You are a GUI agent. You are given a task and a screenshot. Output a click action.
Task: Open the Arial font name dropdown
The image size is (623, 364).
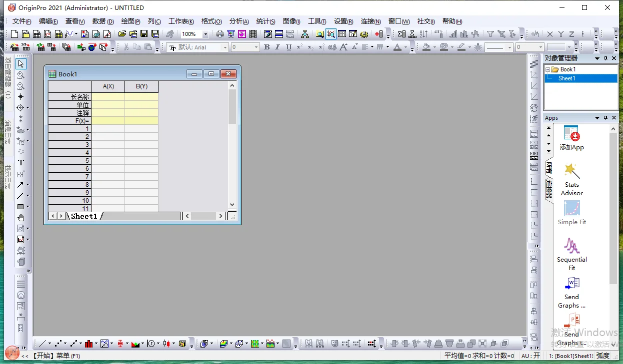point(225,47)
